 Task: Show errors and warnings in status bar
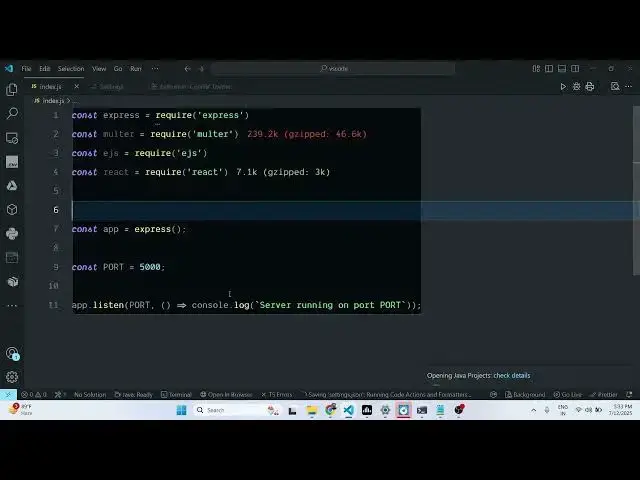point(34,394)
